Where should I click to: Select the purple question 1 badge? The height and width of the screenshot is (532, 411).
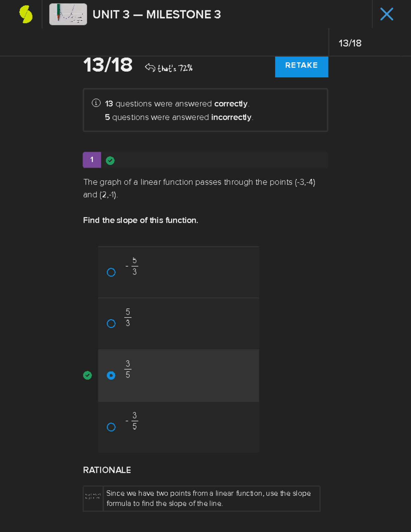(x=92, y=160)
